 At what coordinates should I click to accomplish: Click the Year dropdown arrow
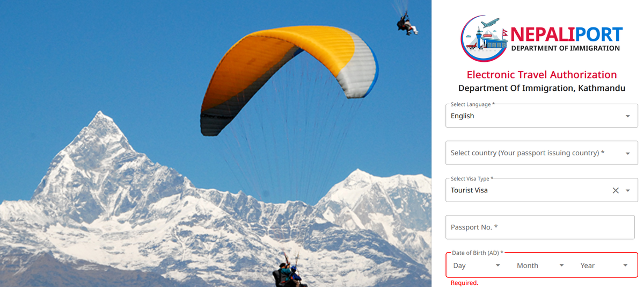point(625,266)
